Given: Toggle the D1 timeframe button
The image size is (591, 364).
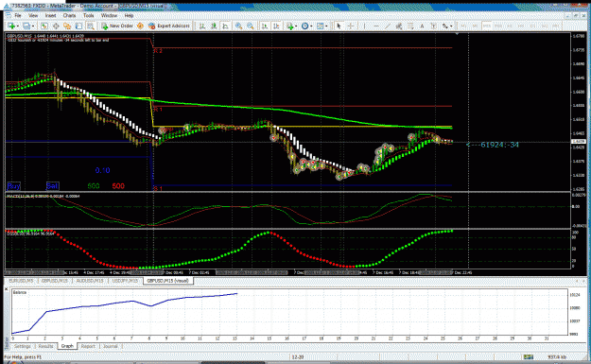Looking at the screenshot, I should tap(532, 26).
